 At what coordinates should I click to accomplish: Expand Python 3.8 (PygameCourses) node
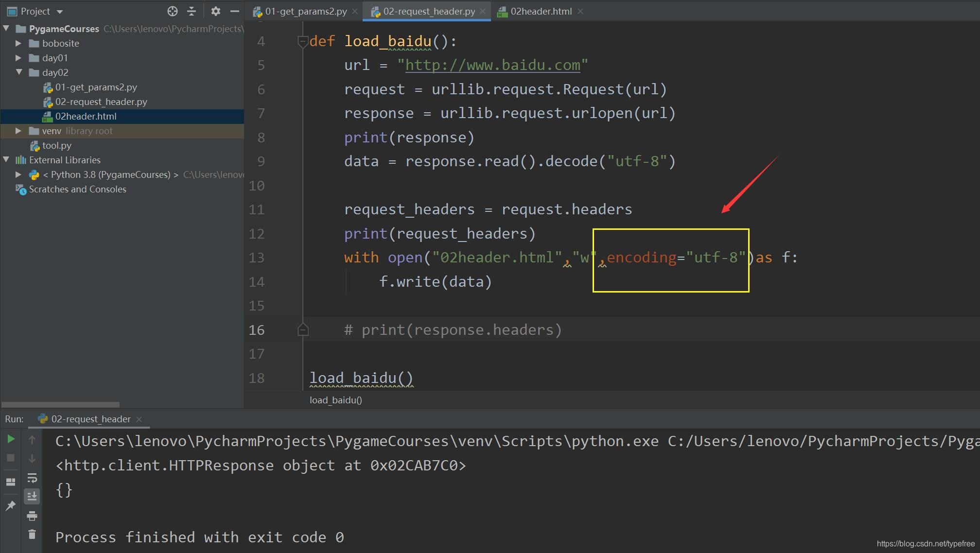tap(18, 174)
